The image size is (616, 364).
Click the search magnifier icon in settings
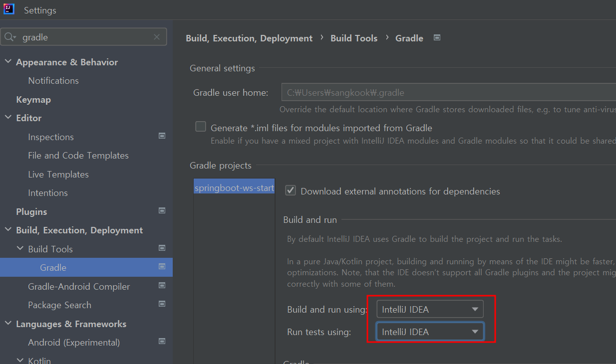[10, 37]
